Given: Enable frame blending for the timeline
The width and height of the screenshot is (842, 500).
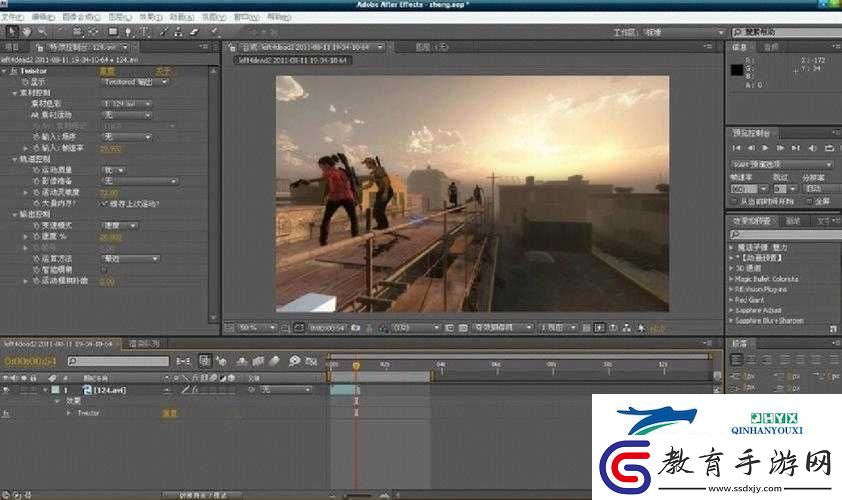Looking at the screenshot, I should 258,361.
